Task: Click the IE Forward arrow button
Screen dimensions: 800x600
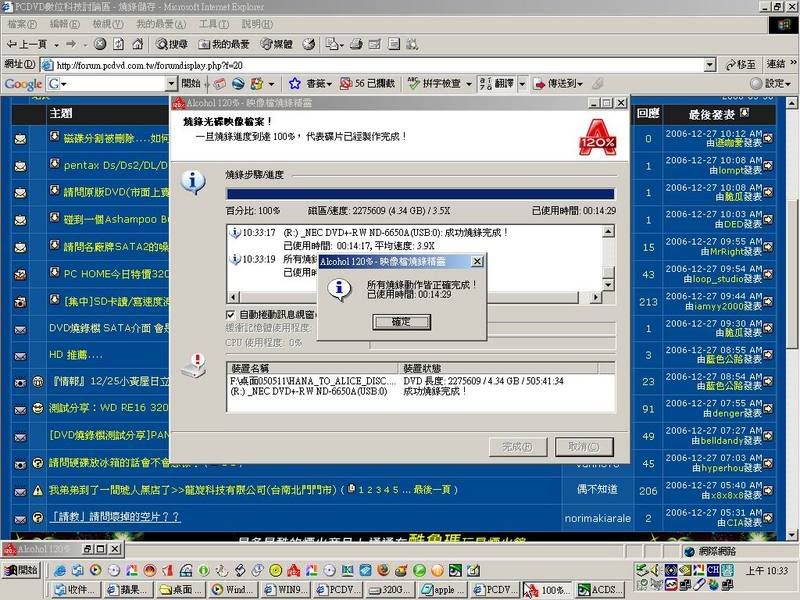Action: coord(71,44)
